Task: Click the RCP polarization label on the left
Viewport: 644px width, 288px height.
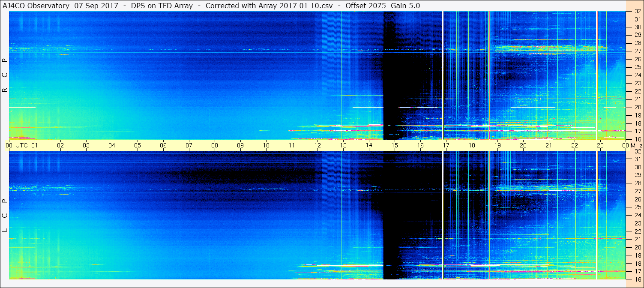Action: tap(5, 75)
